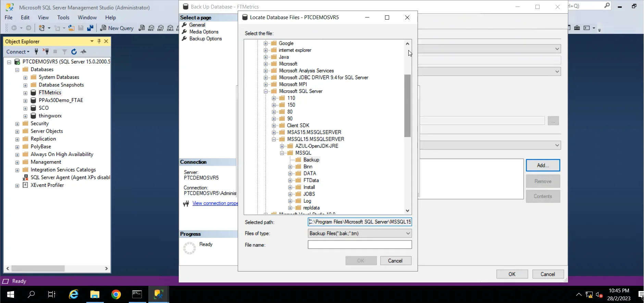The image size is (644, 303).
Task: Click scroll-down arrow of file tree
Action: point(407,211)
